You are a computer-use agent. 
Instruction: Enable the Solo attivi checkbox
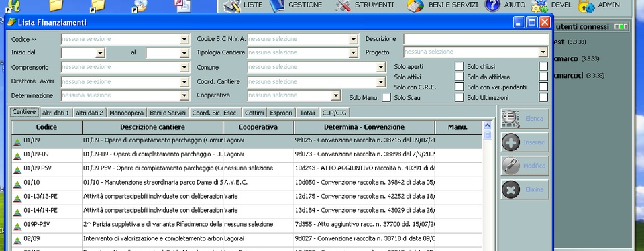click(x=459, y=77)
